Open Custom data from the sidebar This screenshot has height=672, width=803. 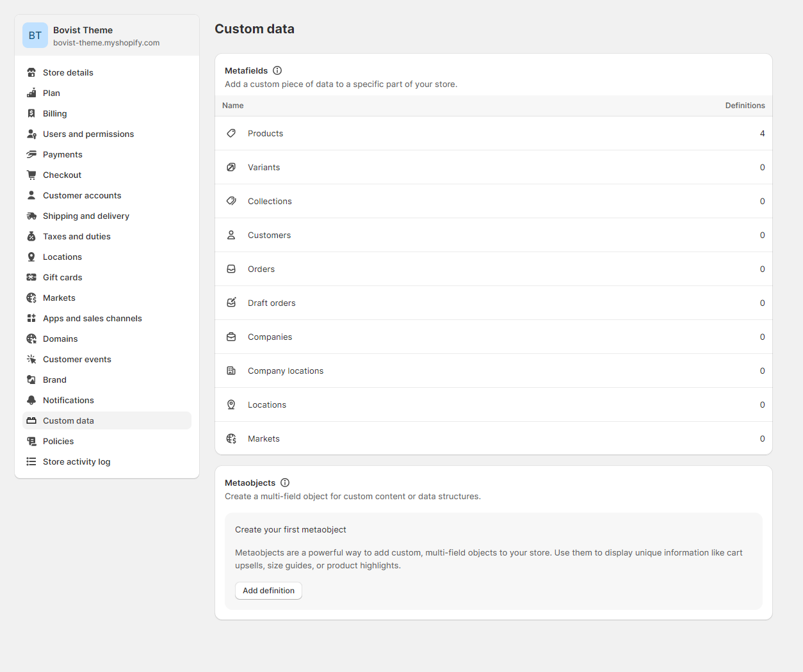(68, 420)
